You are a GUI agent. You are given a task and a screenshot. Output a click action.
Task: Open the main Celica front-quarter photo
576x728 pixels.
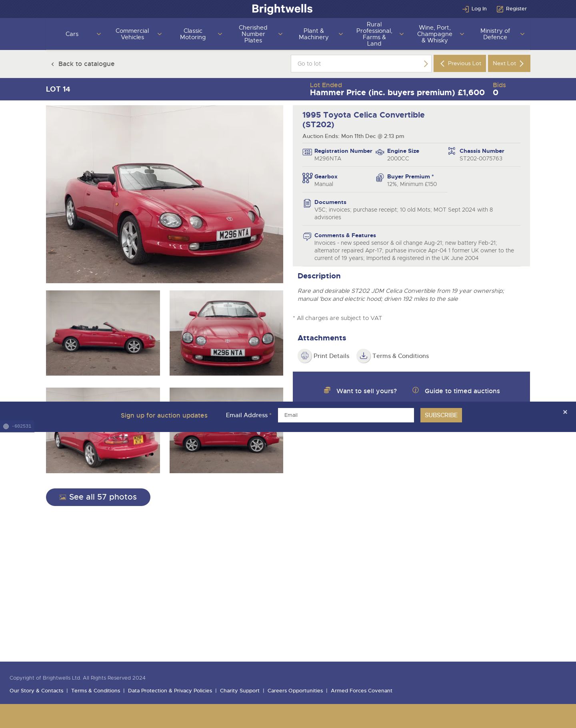pyautogui.click(x=164, y=194)
